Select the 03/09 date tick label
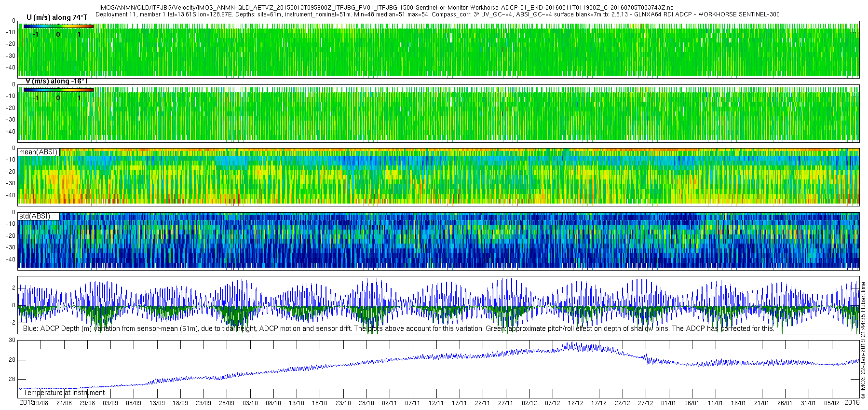The image size is (868, 410). pos(110,403)
